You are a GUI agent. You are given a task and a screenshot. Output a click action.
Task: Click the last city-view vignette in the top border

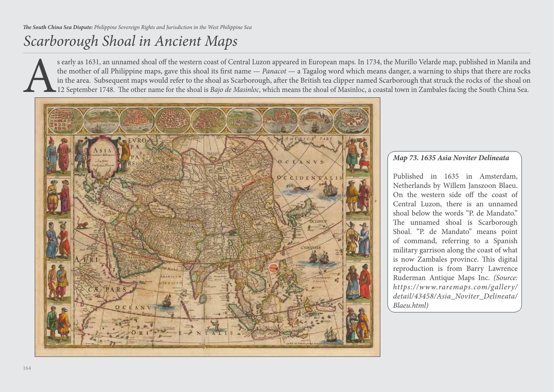click(352, 120)
